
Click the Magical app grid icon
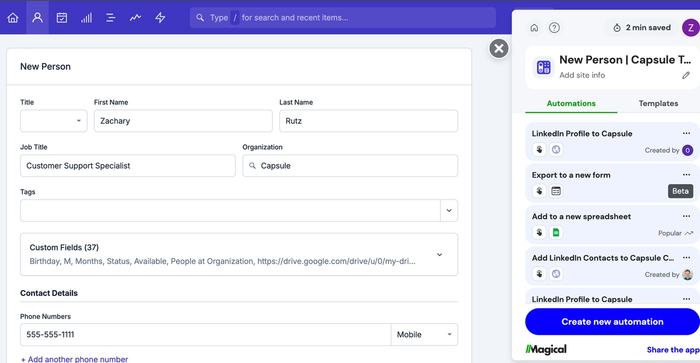point(544,67)
